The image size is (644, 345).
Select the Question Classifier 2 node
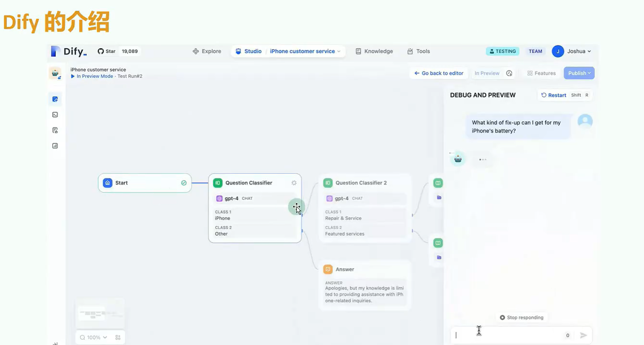tap(365, 208)
